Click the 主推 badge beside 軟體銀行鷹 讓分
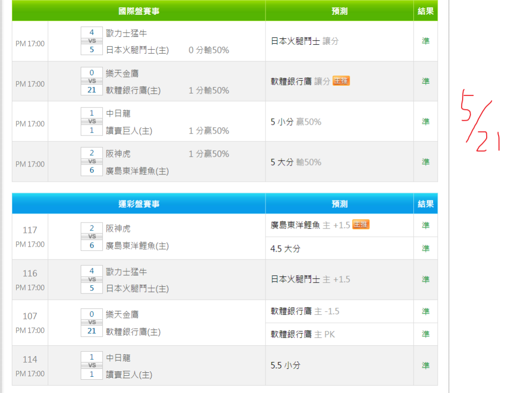Screen dimensions: 532x393 341,81
